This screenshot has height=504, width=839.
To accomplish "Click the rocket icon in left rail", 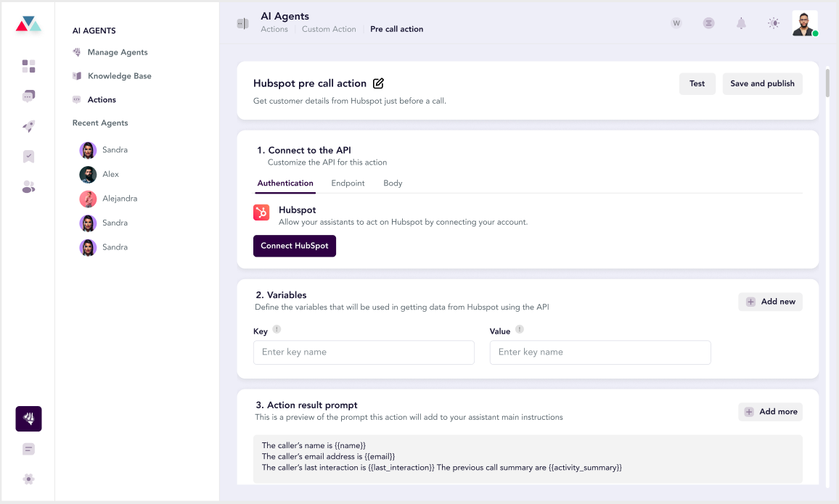I will (x=28, y=126).
